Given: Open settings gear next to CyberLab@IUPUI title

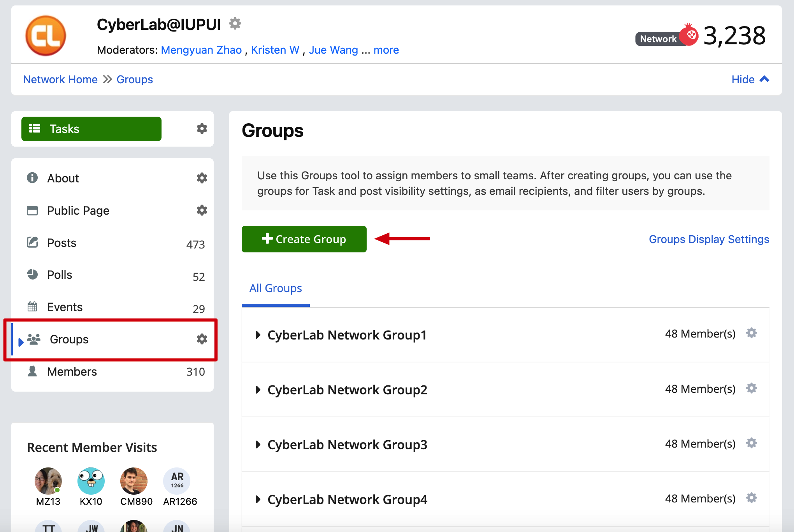Looking at the screenshot, I should [235, 23].
